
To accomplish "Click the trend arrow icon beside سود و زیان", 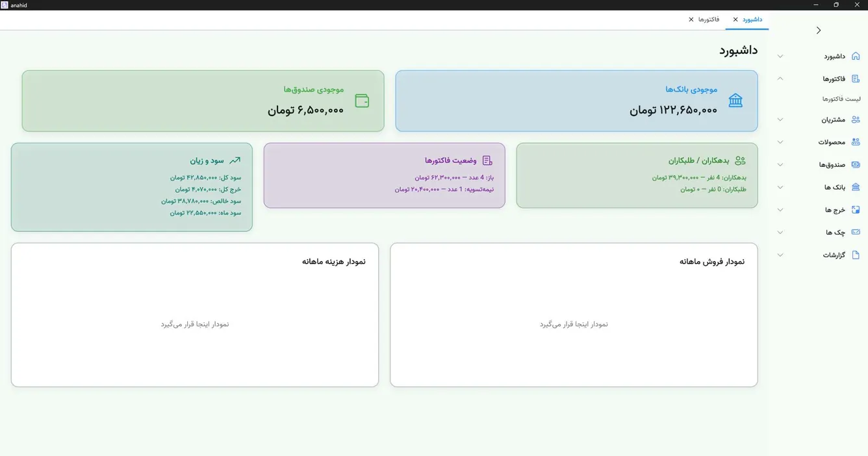I will (x=235, y=160).
